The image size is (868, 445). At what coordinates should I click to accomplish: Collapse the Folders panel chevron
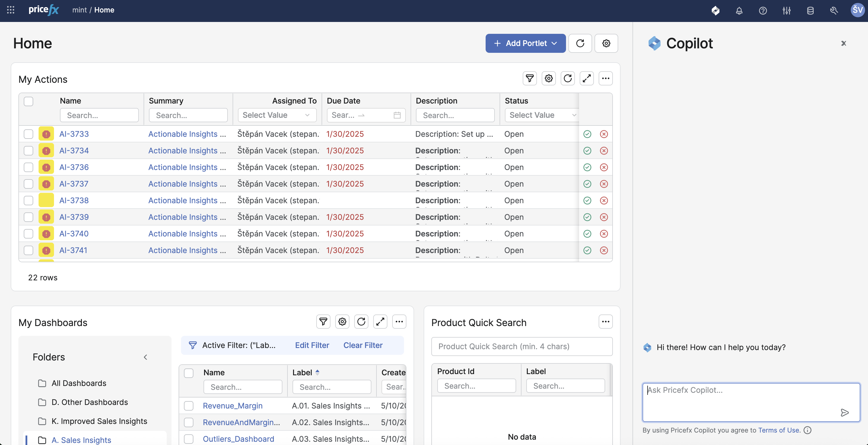(145, 357)
